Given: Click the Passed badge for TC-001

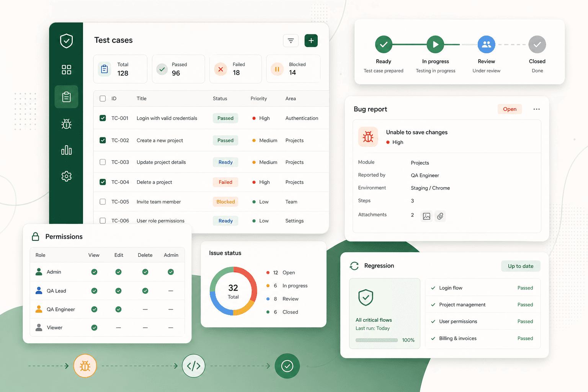Looking at the screenshot, I should click(225, 118).
